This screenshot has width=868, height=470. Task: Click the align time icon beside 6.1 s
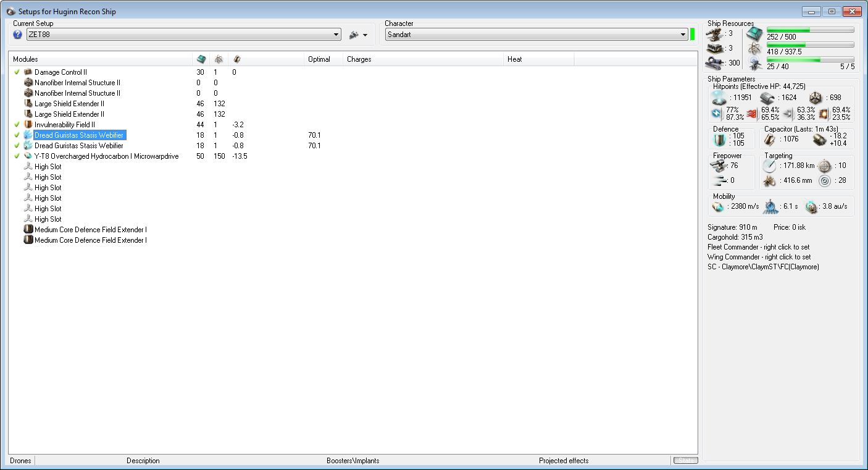coord(770,206)
